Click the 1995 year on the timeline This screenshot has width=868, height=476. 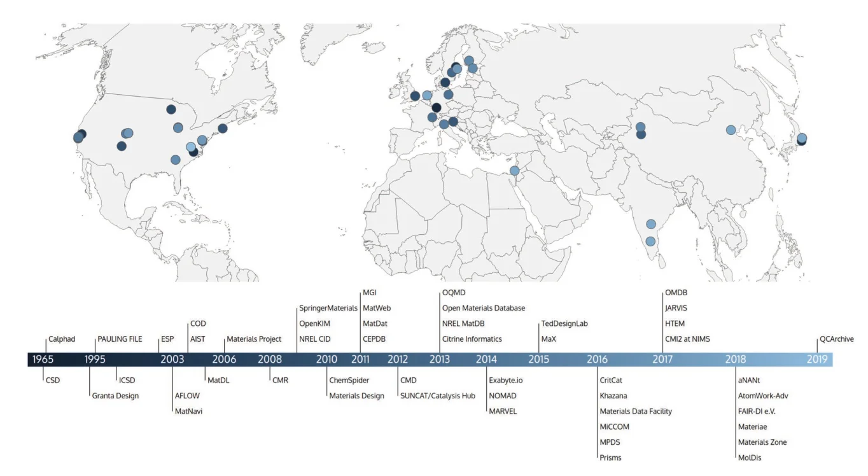[95, 360]
